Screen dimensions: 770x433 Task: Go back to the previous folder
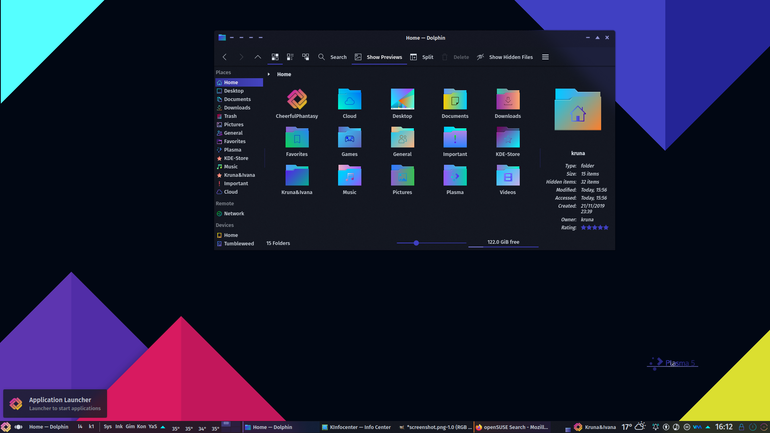tap(224, 57)
